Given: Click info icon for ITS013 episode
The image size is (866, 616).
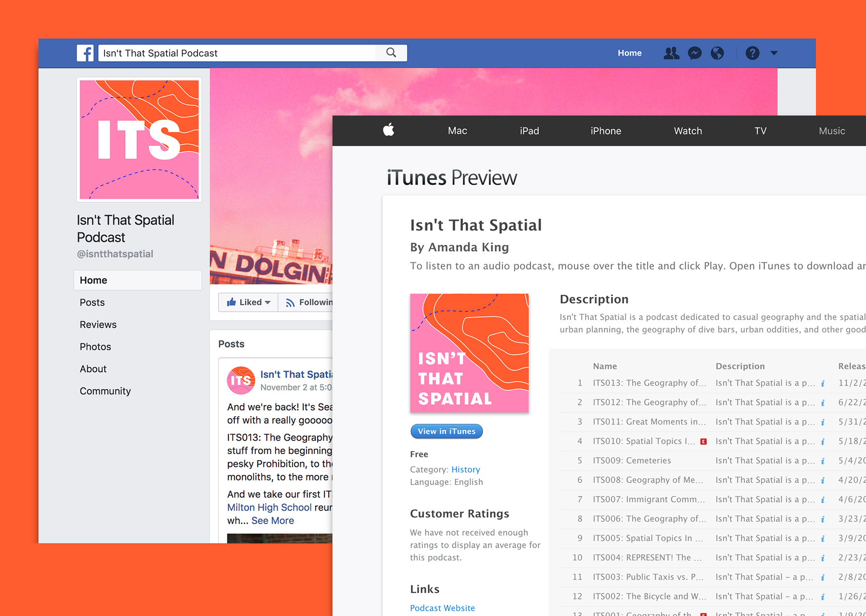Looking at the screenshot, I should (823, 384).
